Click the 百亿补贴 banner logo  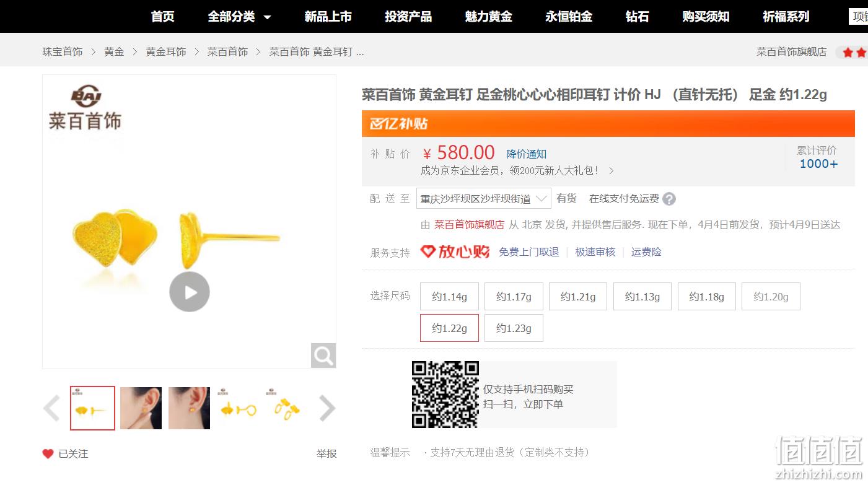399,123
